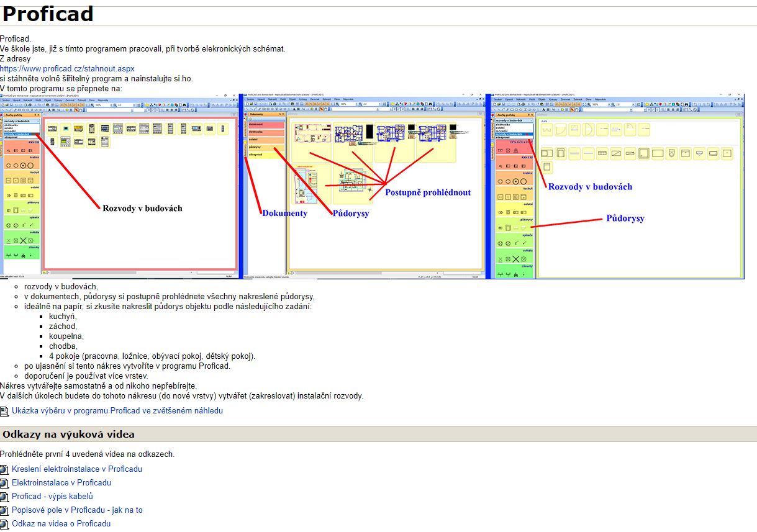Screen dimensions: 757x532
Task: Open Proficad - výpis kabelů link
Action: tap(52, 496)
